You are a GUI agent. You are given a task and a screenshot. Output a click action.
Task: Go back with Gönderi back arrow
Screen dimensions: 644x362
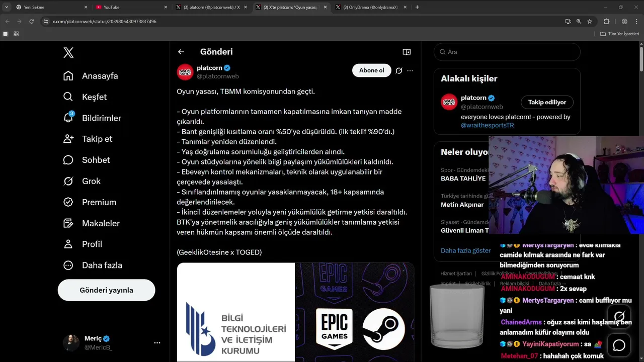[x=181, y=52]
